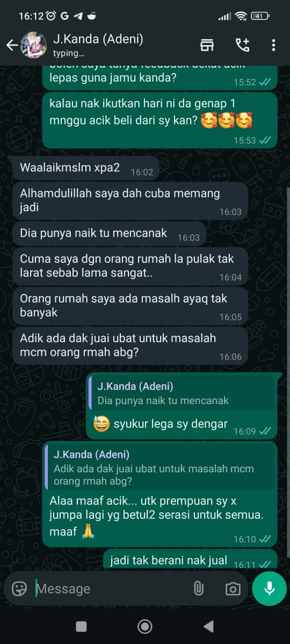The width and height of the screenshot is (290, 644).
Task: Tap Android recent apps square button
Action: (x=81, y=626)
